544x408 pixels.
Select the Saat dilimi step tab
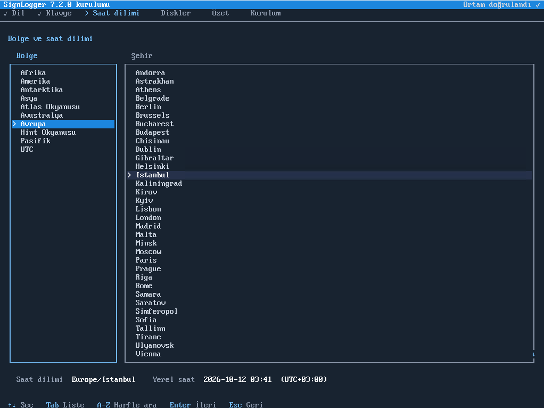coord(112,13)
